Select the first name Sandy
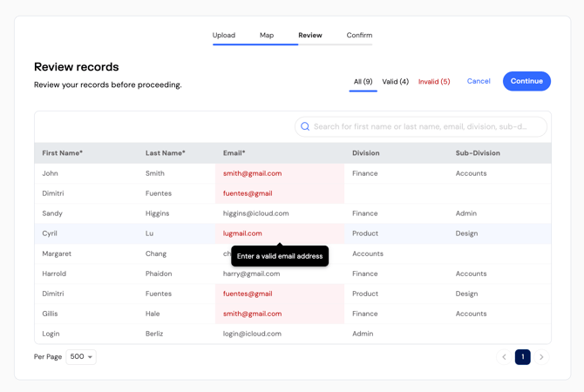This screenshot has width=584, height=392. tap(52, 213)
